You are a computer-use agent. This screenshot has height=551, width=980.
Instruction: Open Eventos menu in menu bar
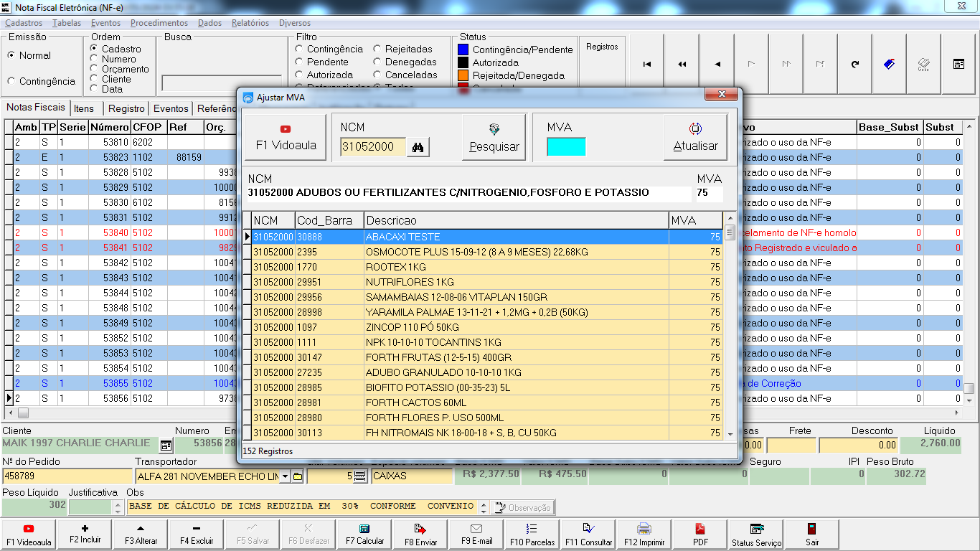pyautogui.click(x=105, y=23)
